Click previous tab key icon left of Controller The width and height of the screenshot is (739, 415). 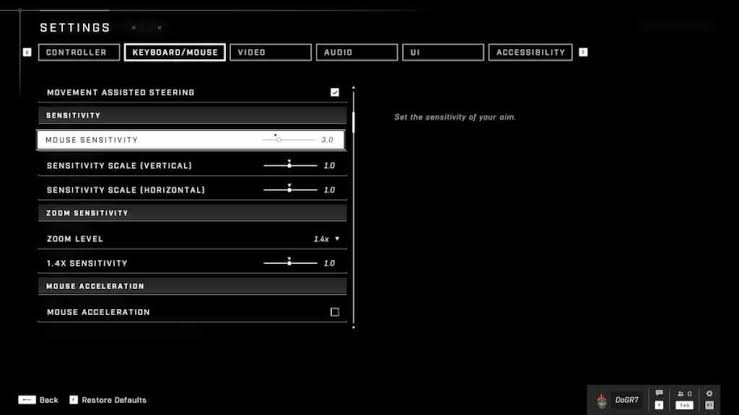[x=27, y=52]
